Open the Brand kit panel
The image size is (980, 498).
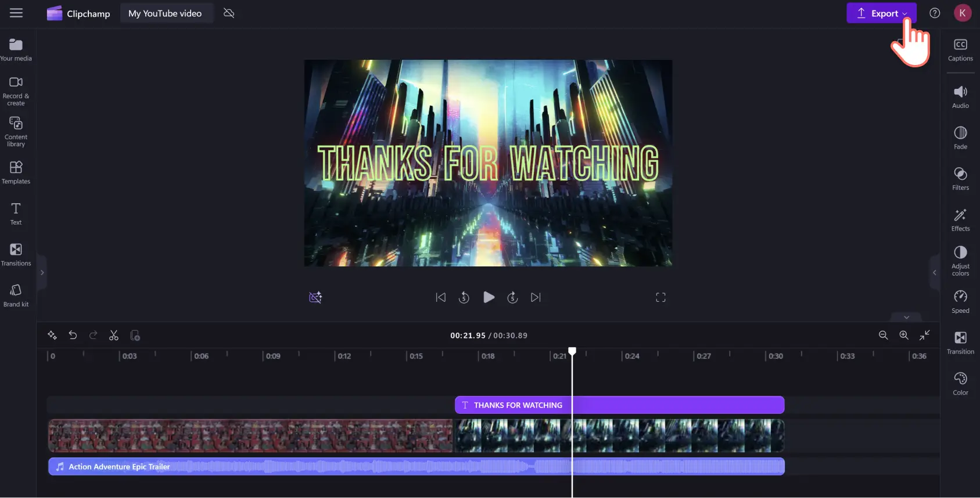click(x=16, y=295)
